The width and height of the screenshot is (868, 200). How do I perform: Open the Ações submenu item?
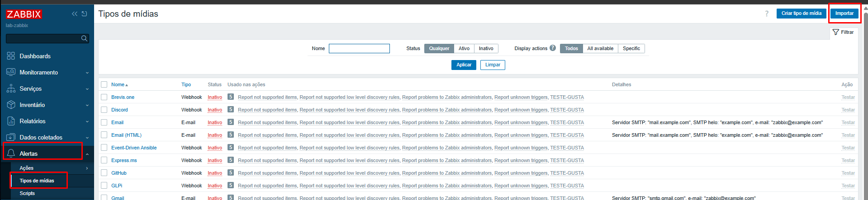pos(27,168)
